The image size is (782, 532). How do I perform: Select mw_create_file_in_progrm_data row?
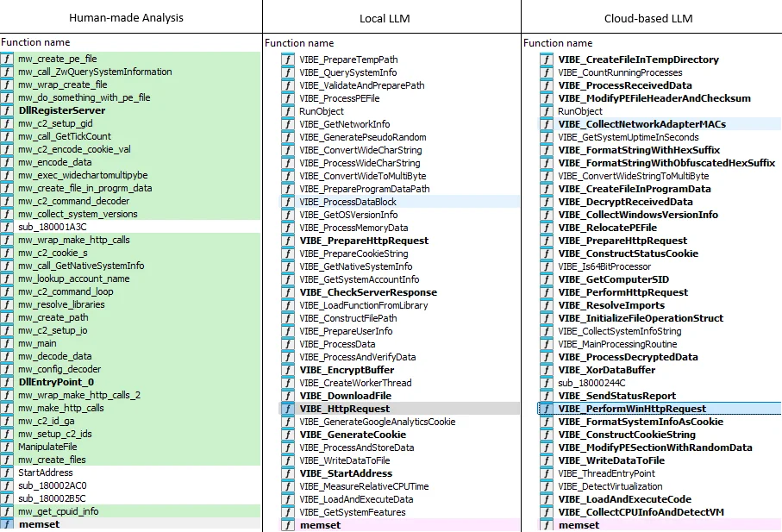[130, 188]
